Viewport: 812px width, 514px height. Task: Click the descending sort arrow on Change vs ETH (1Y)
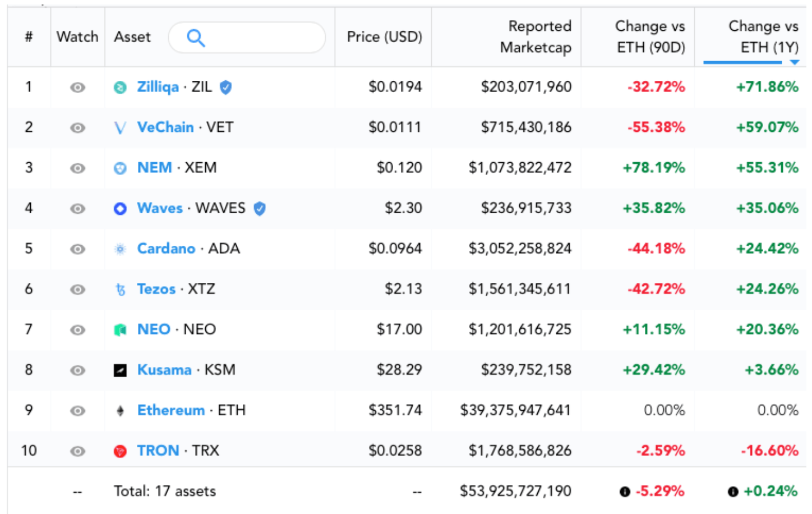pyautogui.click(x=794, y=62)
